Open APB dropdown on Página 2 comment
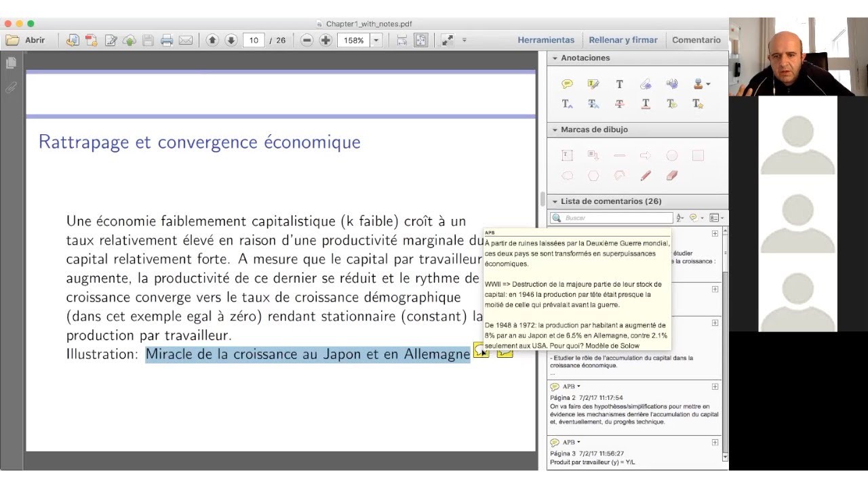 [578, 387]
